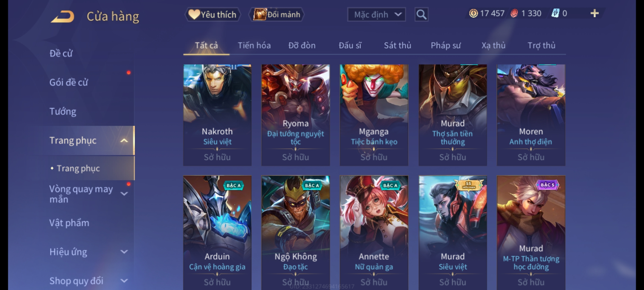Open Yêu thích heart favorites
Screen dimensions: 644x290
pos(213,15)
